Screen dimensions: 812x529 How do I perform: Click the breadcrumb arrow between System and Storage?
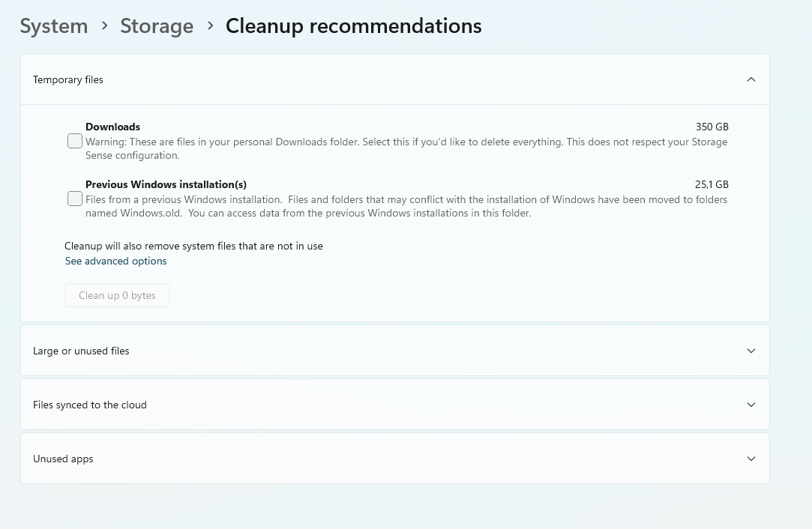click(104, 25)
